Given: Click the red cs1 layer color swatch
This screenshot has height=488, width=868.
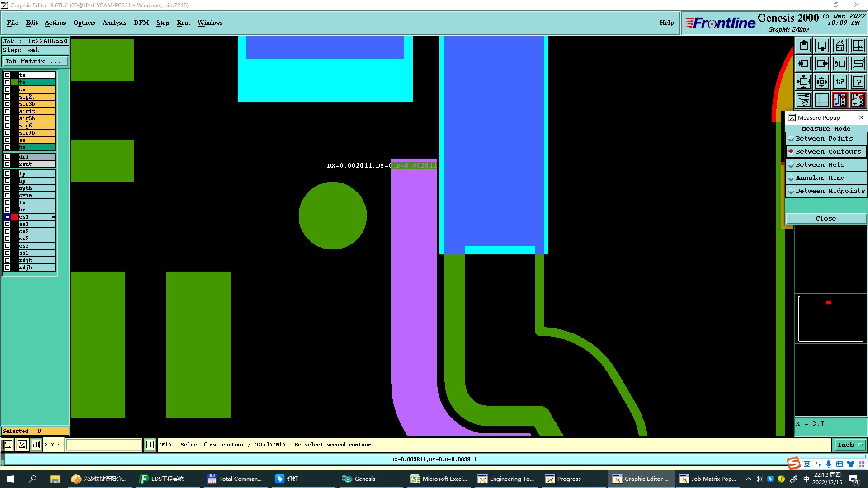Looking at the screenshot, I should point(14,217).
